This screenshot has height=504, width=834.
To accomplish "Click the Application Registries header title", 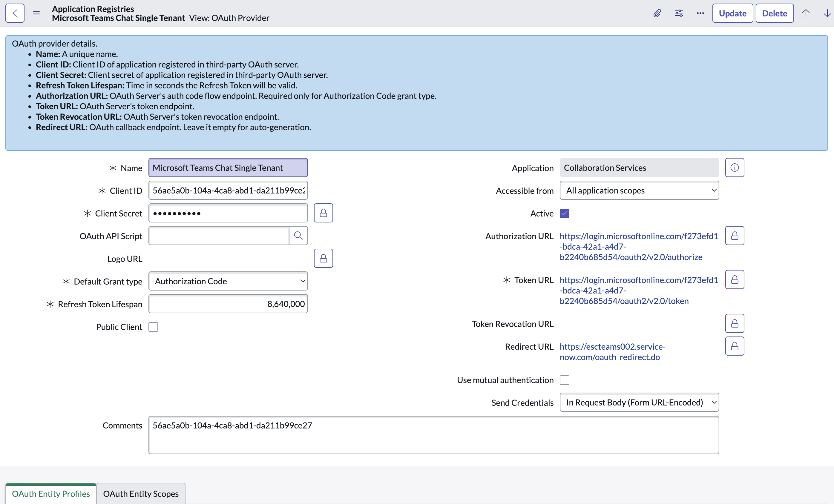I will point(93,9).
